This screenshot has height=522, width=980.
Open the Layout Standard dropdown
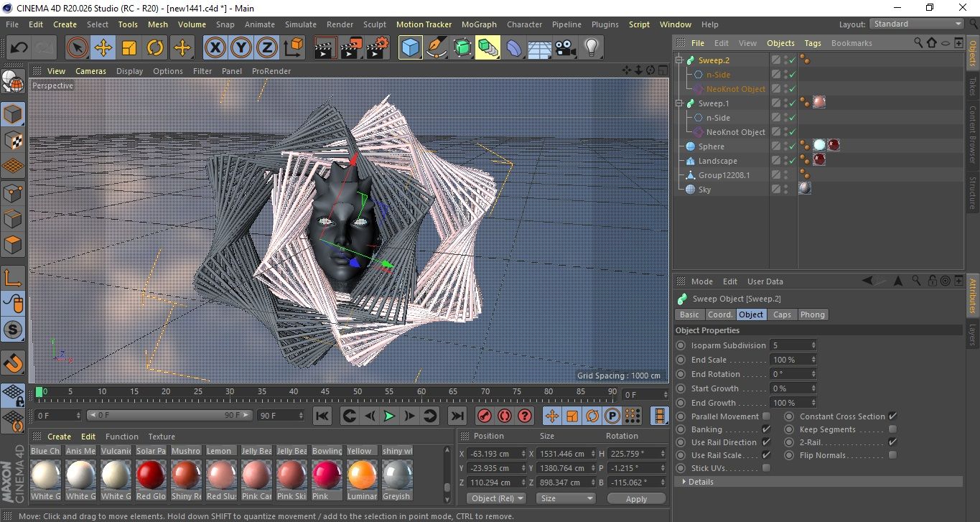point(917,24)
